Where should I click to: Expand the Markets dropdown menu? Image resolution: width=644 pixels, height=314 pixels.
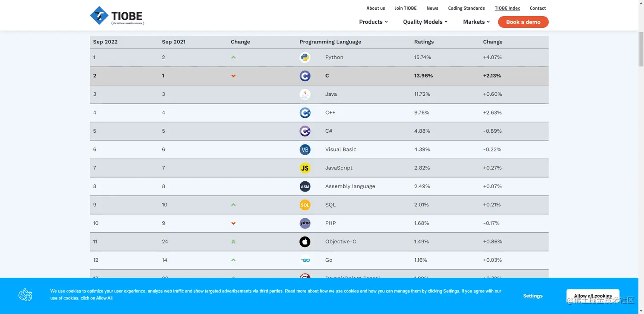pos(476,22)
